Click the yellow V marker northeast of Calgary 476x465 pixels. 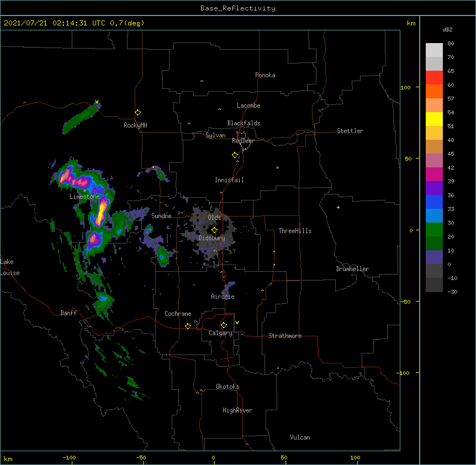click(x=237, y=323)
